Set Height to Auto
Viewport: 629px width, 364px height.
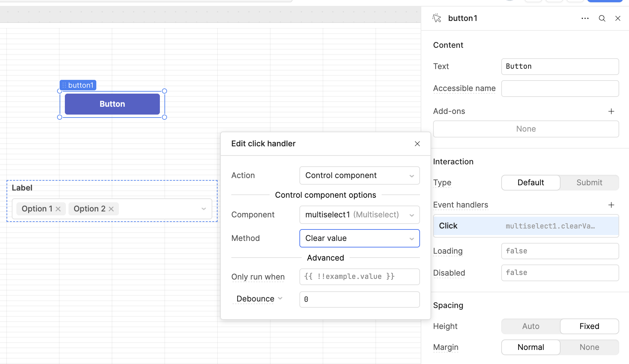click(530, 326)
